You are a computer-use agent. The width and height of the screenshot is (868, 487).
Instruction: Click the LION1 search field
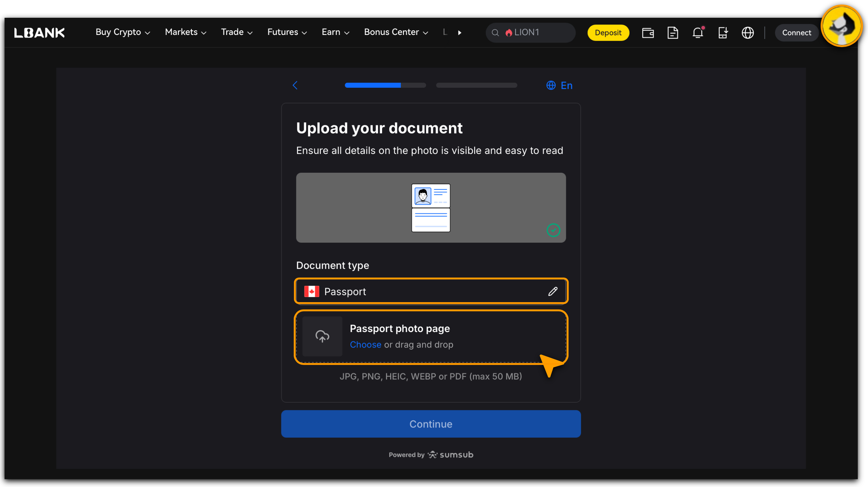point(531,33)
